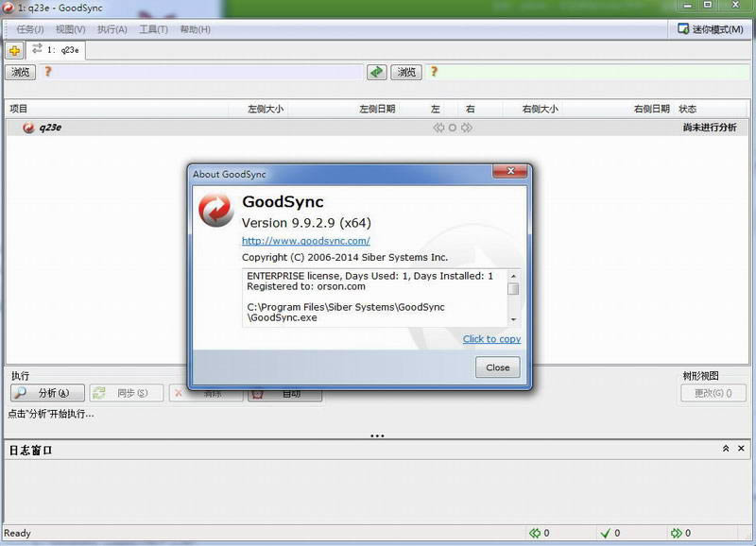
Task: Open the 帮助(H) menu
Action: 196,29
